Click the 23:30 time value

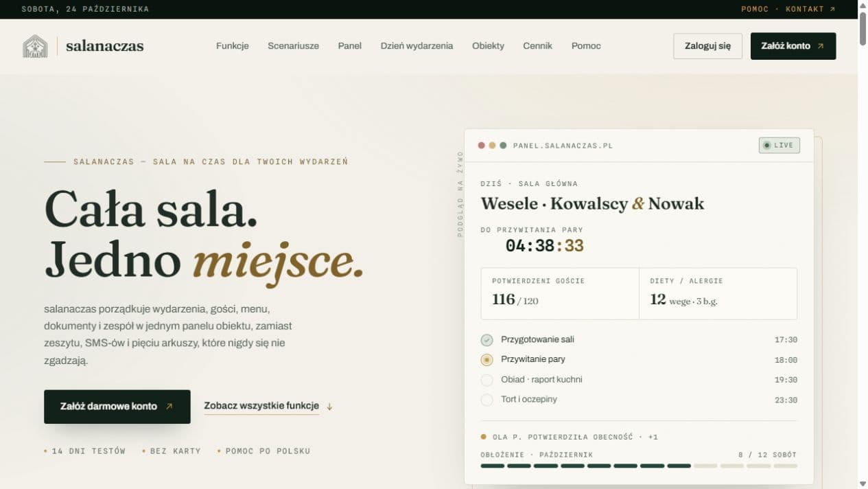(786, 400)
